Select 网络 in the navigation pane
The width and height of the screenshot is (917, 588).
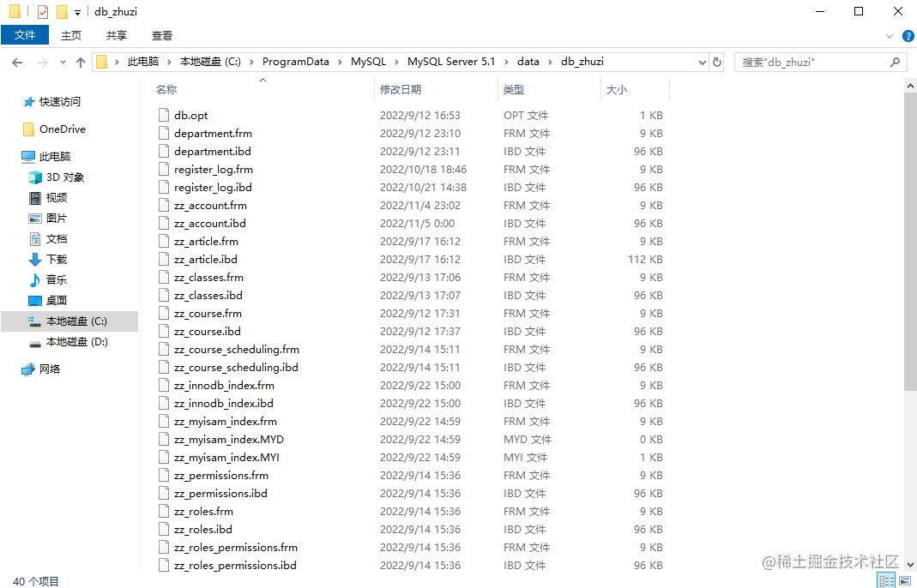click(50, 369)
